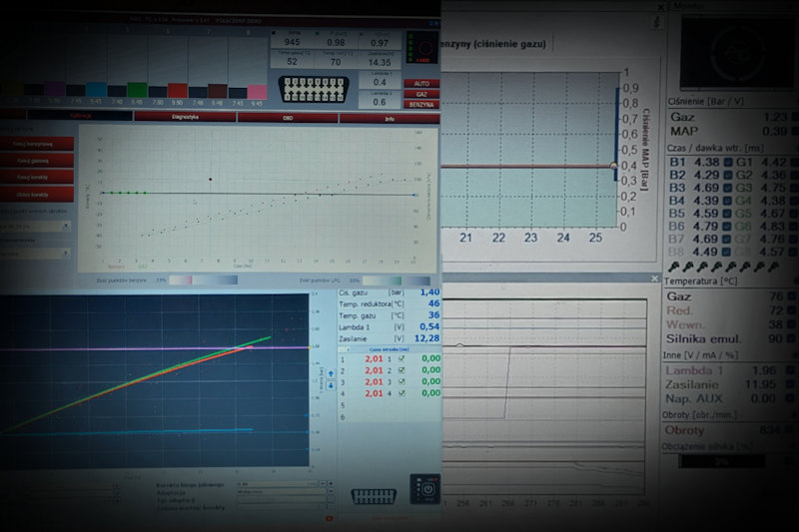
Task: Click the first red Kasuj button in the sidebar
Action: [37, 144]
